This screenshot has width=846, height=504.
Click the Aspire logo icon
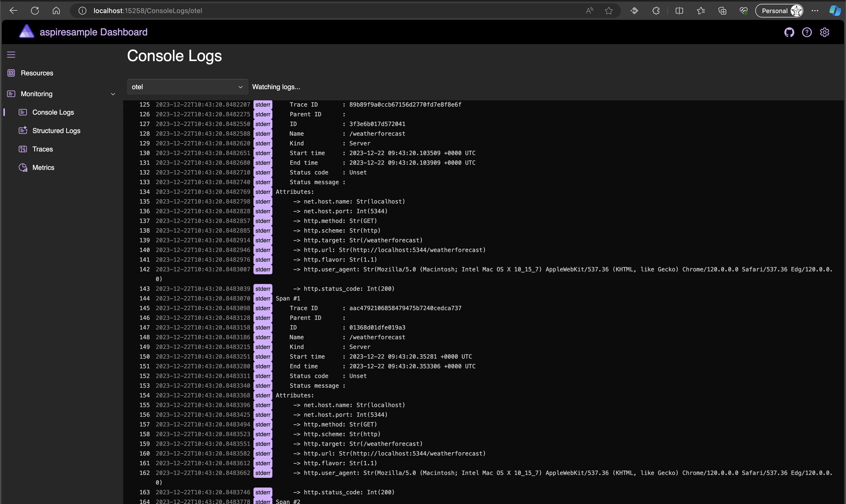pos(26,31)
